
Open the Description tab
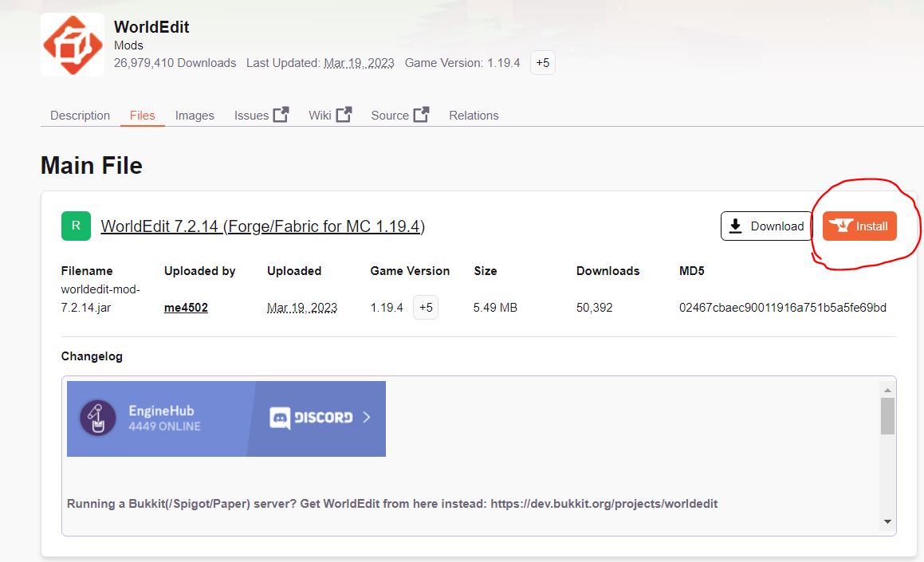[81, 116]
